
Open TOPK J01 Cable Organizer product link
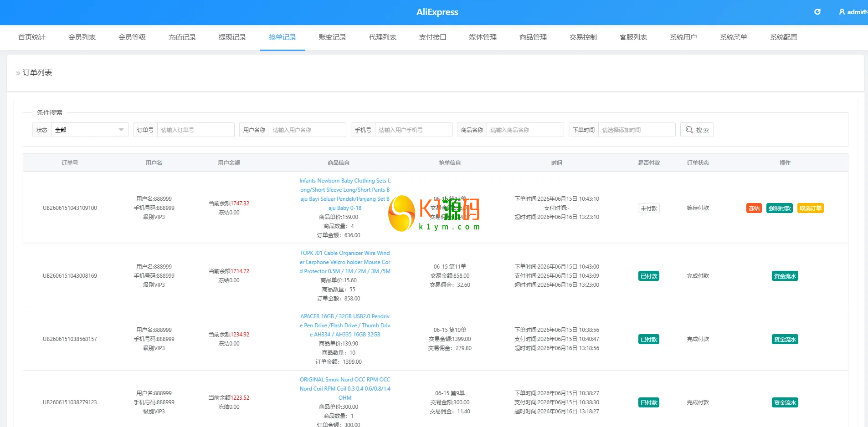pos(345,262)
